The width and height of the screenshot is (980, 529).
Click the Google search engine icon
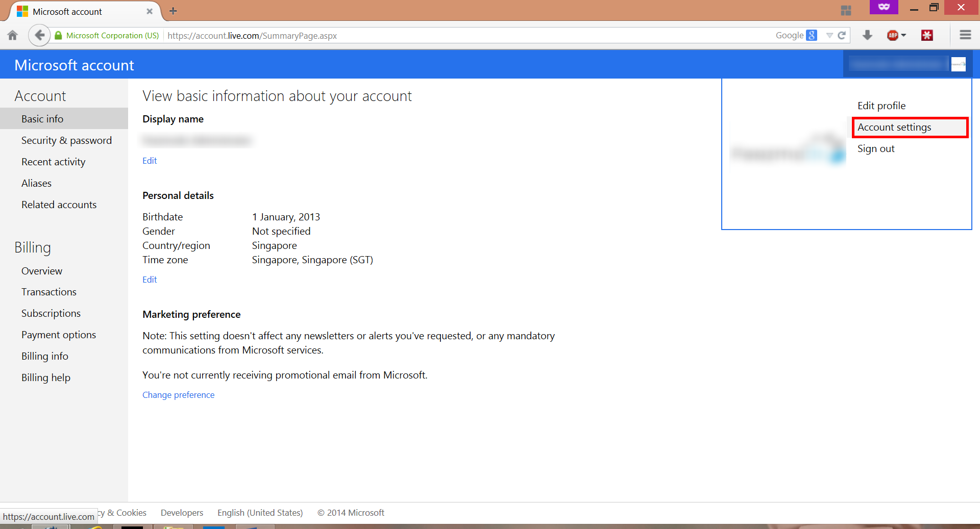click(x=812, y=35)
